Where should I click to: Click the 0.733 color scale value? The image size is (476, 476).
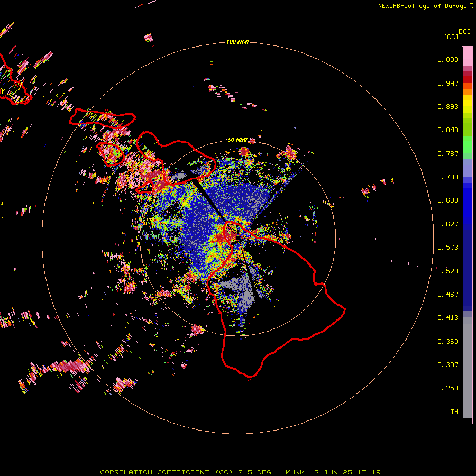(x=448, y=177)
